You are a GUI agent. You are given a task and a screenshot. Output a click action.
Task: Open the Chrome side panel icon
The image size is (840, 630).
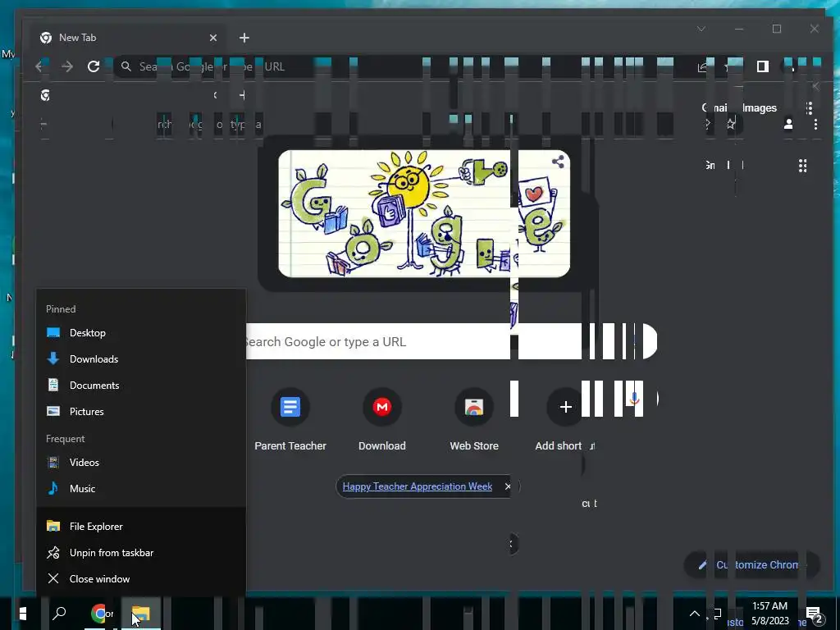(763, 66)
